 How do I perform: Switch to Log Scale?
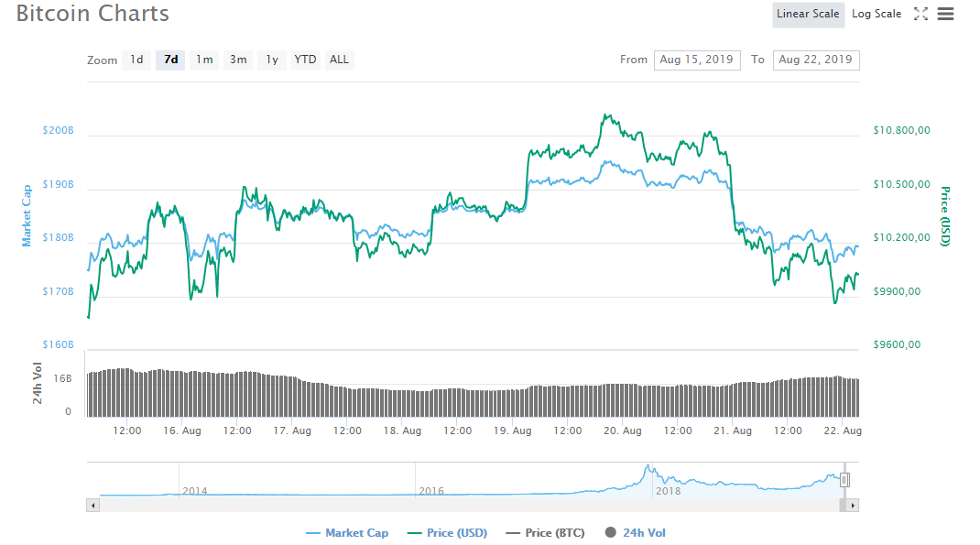coord(877,14)
